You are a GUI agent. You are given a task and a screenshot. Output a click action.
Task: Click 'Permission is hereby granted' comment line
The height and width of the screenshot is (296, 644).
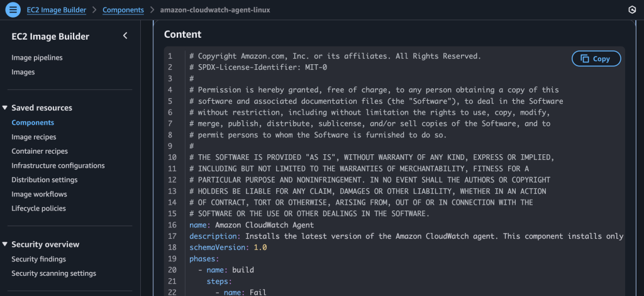[374, 89]
